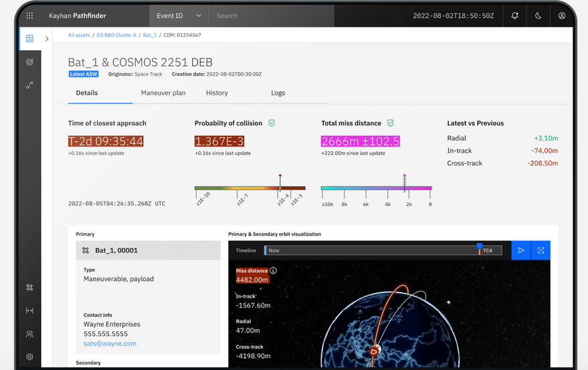Click the Search input field
Viewport: 588px width, 370px height.
271,15
